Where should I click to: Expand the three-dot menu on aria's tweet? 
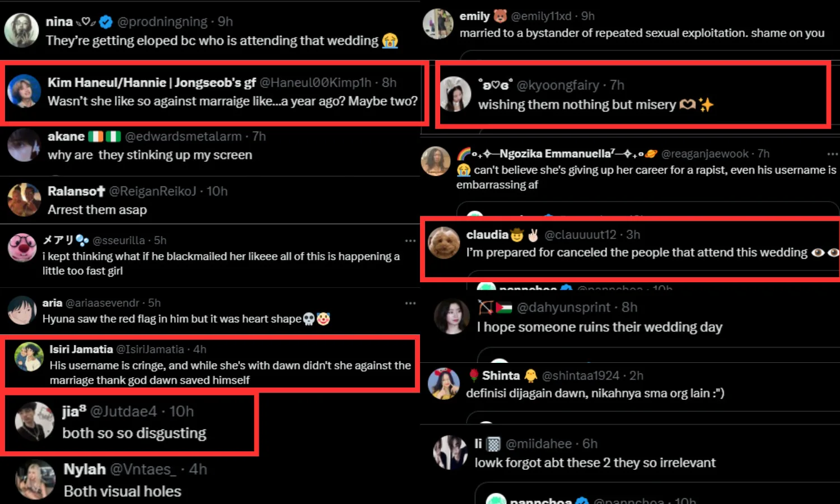pyautogui.click(x=410, y=303)
